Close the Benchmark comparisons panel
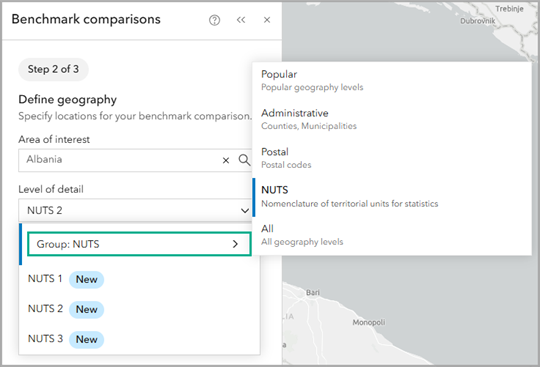Image resolution: width=540 pixels, height=367 pixels. click(267, 20)
